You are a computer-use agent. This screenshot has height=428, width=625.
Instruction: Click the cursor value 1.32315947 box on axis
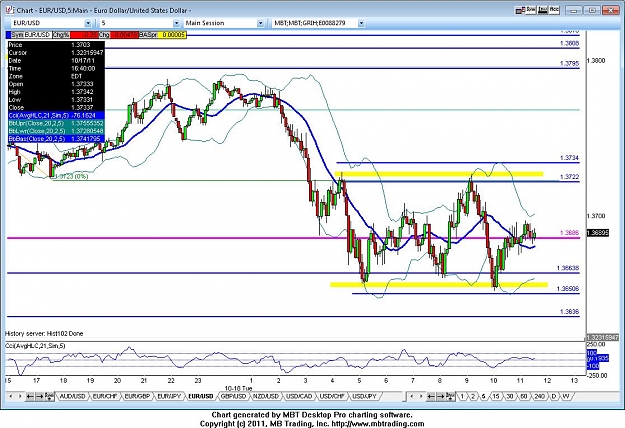point(602,338)
